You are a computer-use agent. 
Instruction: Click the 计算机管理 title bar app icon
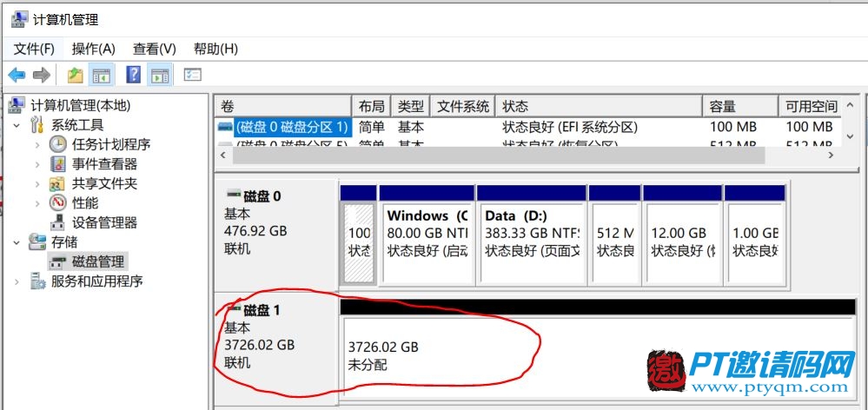[x=20, y=19]
